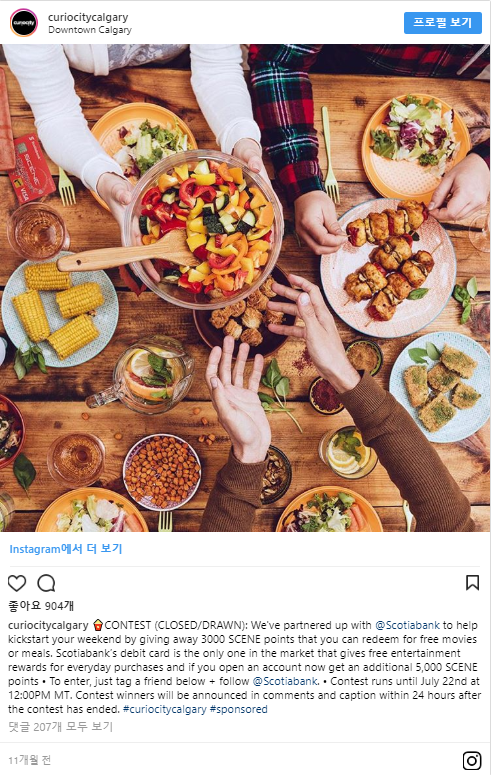View the 좋아요 904개 likes count

41,606
